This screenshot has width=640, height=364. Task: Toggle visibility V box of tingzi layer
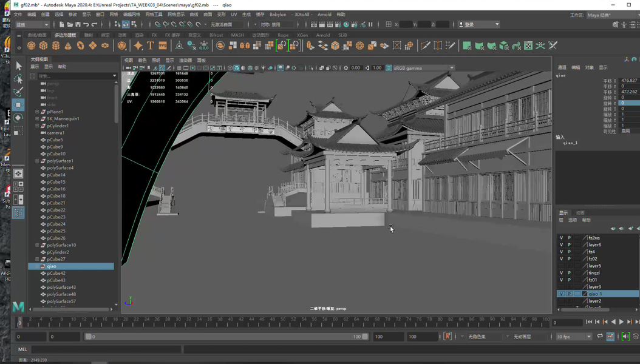coord(561,272)
